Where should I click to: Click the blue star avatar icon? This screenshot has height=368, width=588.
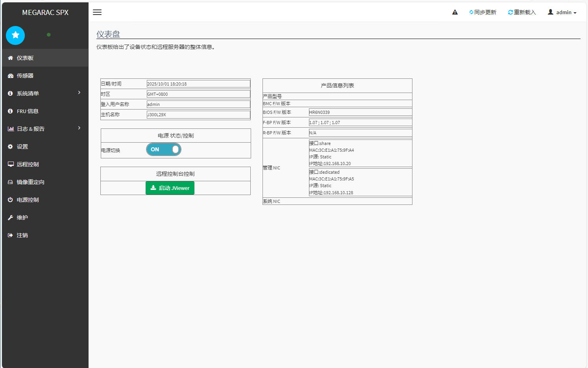[15, 35]
